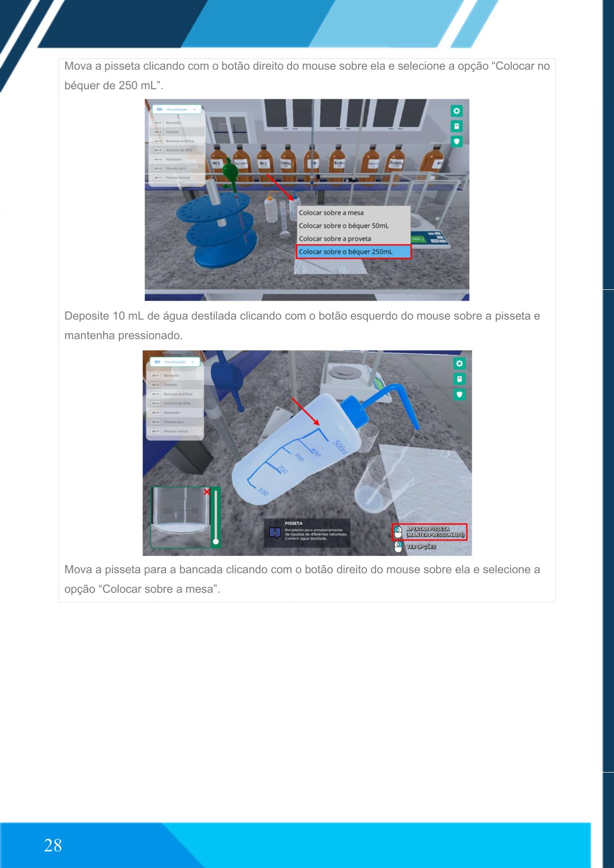This screenshot has width=614, height=868.
Task: Choose "Colocar sobre a mesa" from context menu
Action: 331,212
